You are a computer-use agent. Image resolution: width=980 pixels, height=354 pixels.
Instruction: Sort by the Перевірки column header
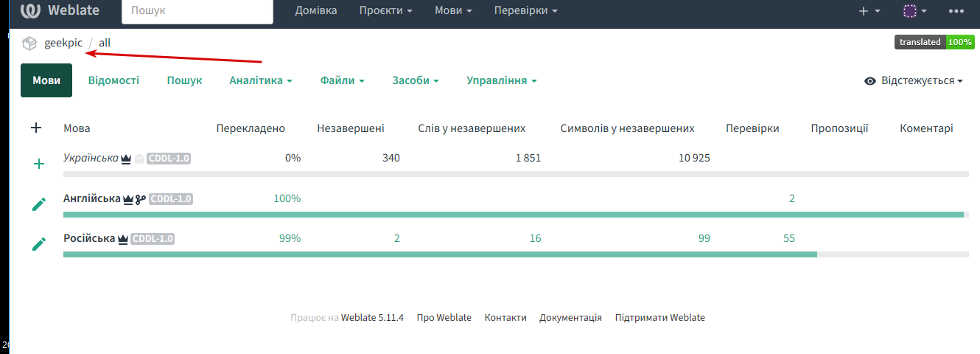click(x=752, y=128)
